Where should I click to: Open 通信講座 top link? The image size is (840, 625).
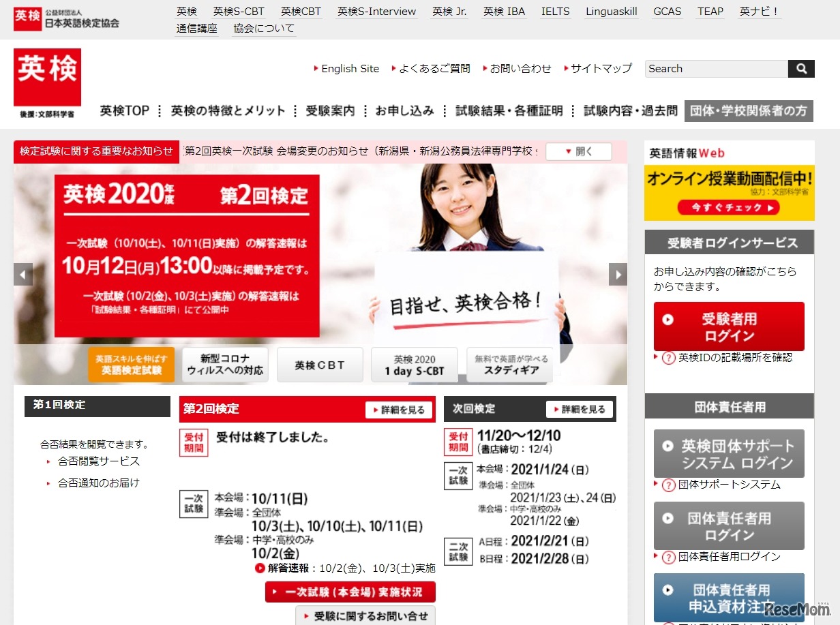[x=196, y=29]
